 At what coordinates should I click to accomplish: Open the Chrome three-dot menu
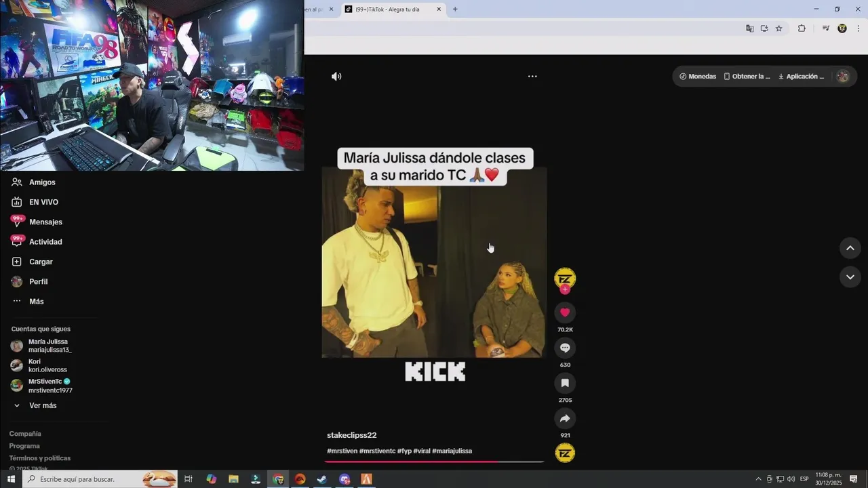[x=859, y=28]
